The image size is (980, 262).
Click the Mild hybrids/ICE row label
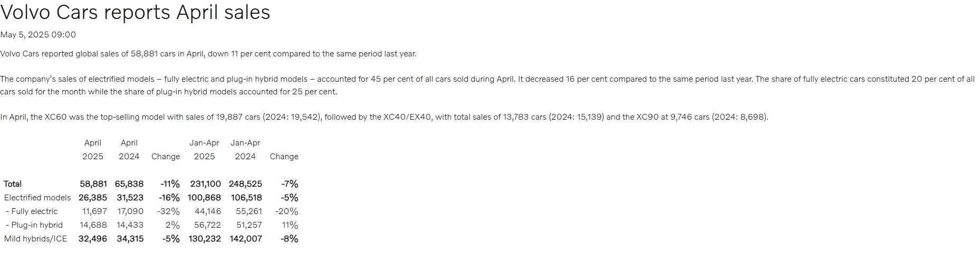(x=36, y=239)
